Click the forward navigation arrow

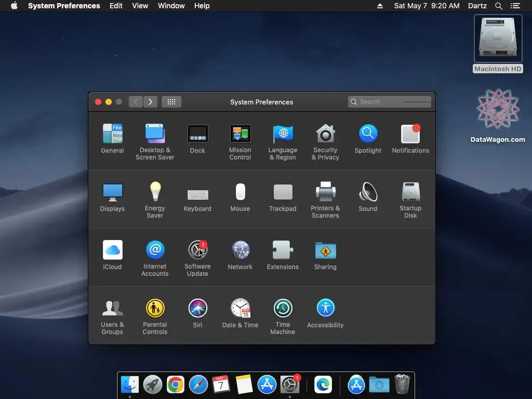point(150,102)
